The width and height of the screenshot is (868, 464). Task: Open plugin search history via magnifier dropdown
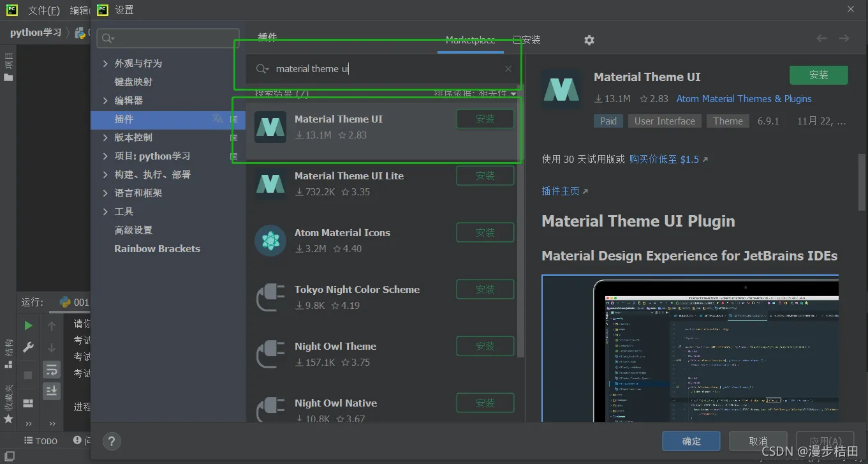[x=262, y=69]
